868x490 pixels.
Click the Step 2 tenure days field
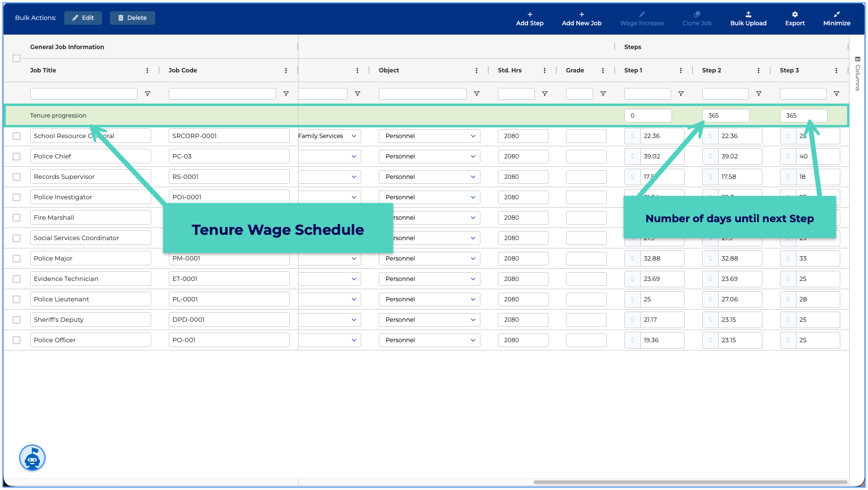coord(726,116)
